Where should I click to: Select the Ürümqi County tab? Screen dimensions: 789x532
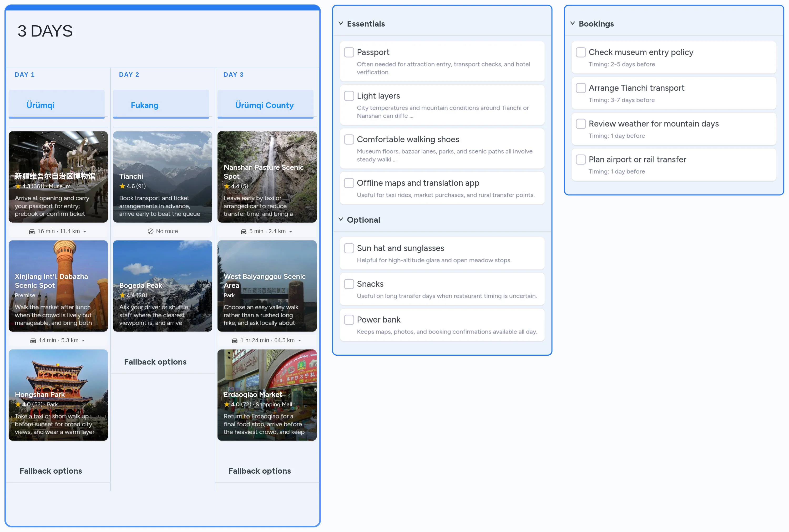coord(265,105)
